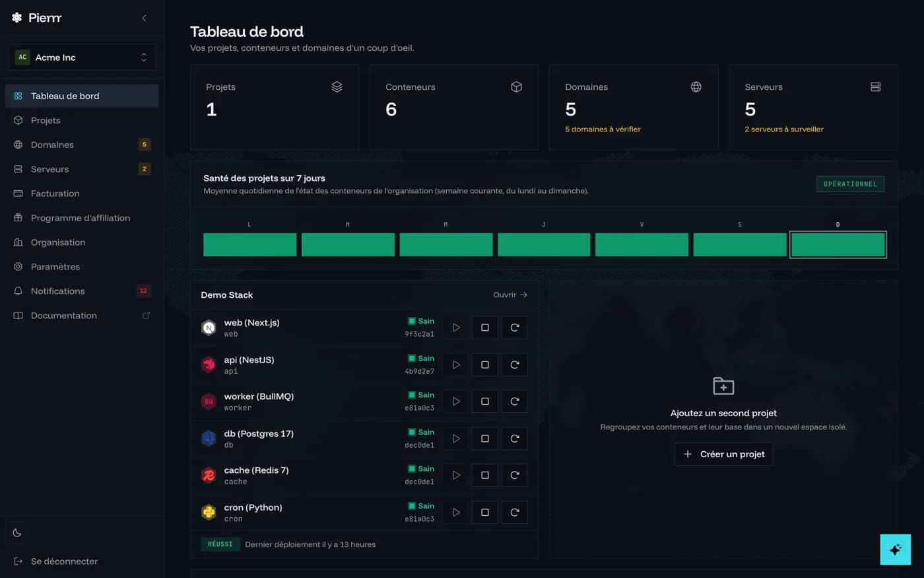Stop the cache (Redis 7) container
The width and height of the screenshot is (924, 578).
[485, 475]
